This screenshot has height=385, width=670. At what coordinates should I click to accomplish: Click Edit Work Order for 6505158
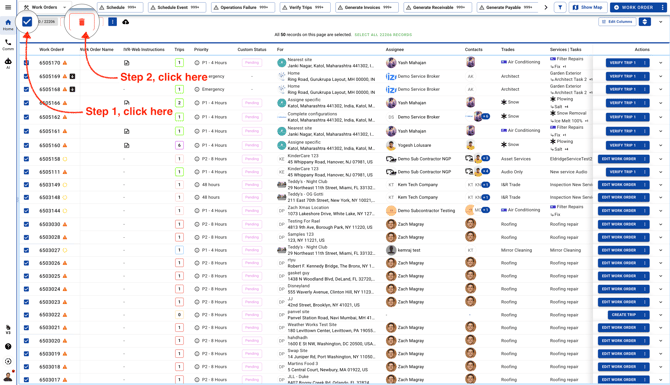tap(619, 159)
